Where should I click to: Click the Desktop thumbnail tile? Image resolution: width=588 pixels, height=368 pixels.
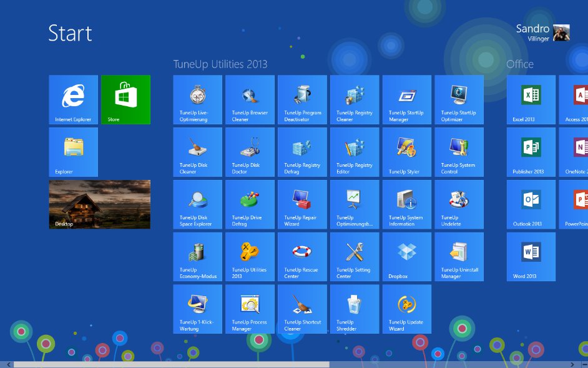pos(99,204)
